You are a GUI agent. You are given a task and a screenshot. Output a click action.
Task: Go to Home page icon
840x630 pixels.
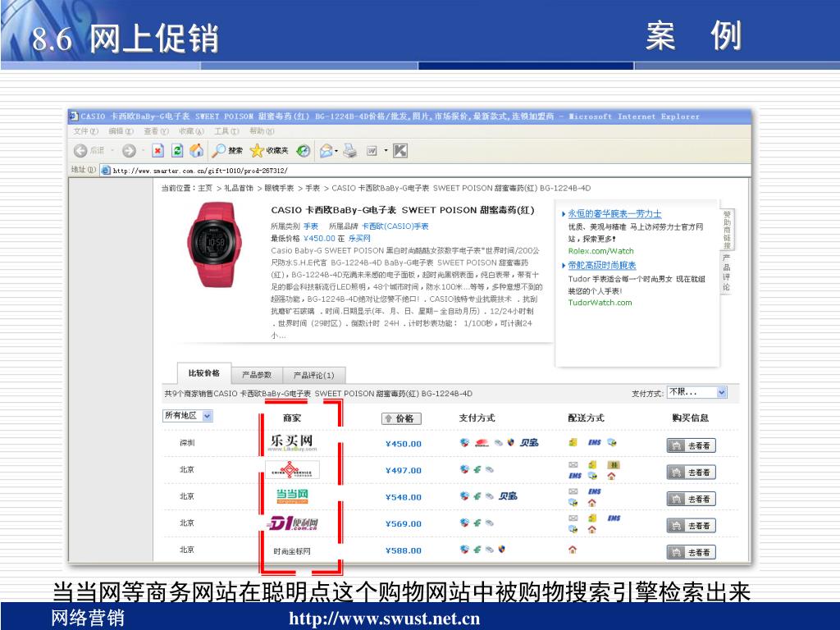point(197,151)
